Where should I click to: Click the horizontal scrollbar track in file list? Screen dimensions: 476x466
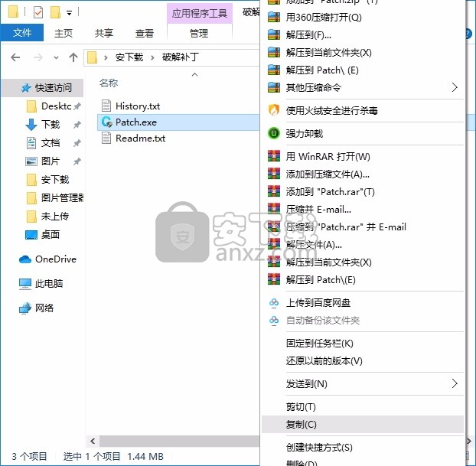click(x=179, y=441)
